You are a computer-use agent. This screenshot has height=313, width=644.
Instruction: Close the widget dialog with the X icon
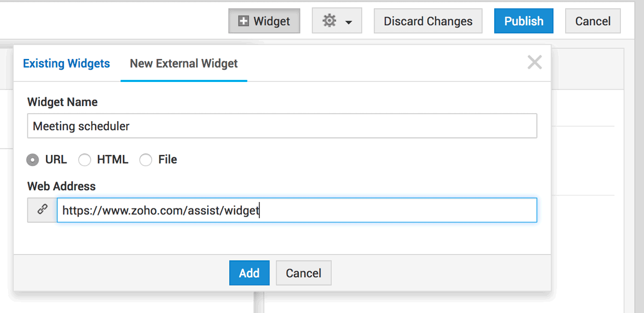535,63
